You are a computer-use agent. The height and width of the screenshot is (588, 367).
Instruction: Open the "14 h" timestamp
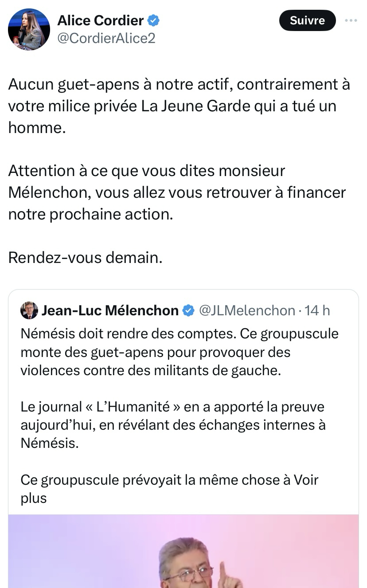(317, 310)
